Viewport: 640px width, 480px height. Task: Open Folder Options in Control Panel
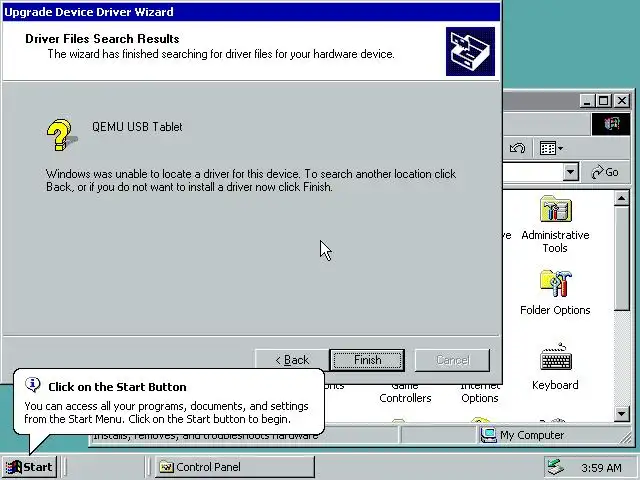coord(555,293)
